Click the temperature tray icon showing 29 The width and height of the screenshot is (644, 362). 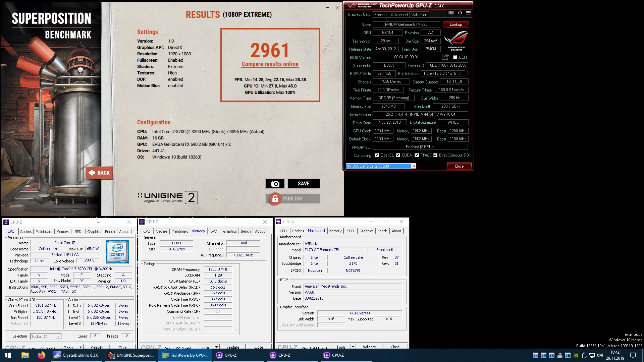[544, 355]
